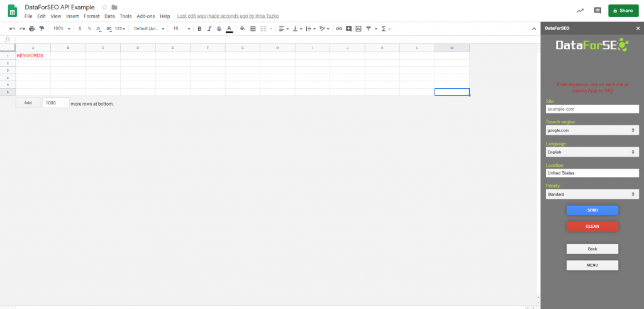Open the font family dropdown
The width and height of the screenshot is (644, 309).
pyautogui.click(x=150, y=29)
